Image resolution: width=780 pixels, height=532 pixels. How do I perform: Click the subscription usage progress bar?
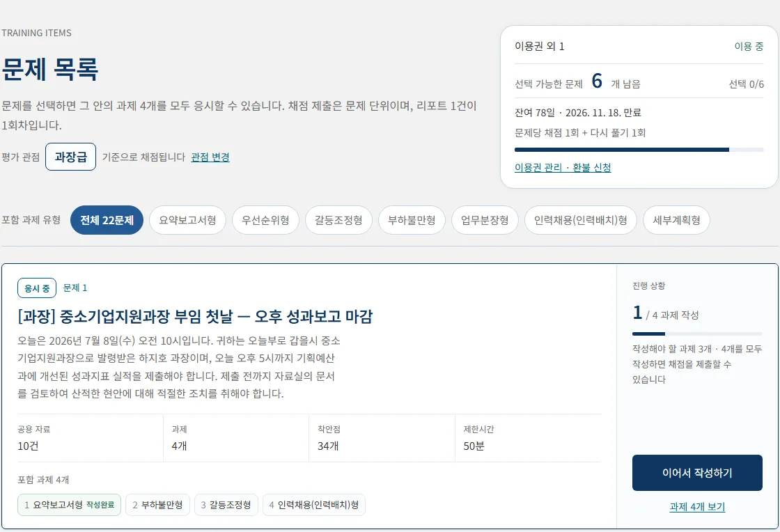pyautogui.click(x=639, y=150)
